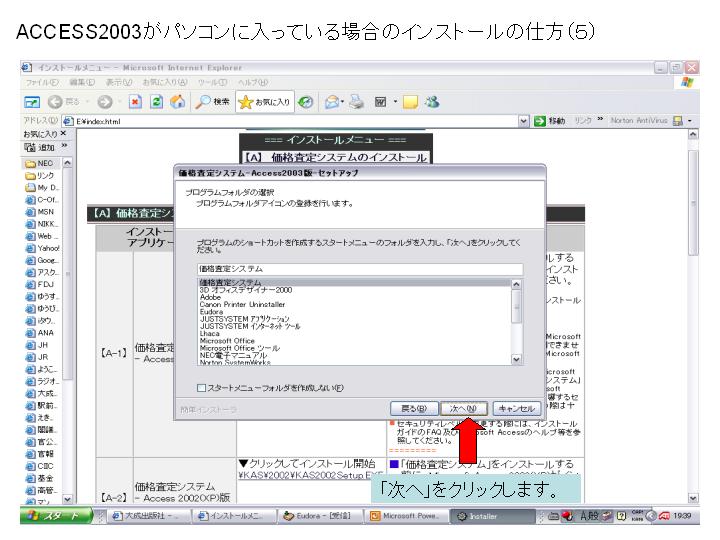Click the program folder name text field
This screenshot has height=540, width=720.
pos(360,269)
